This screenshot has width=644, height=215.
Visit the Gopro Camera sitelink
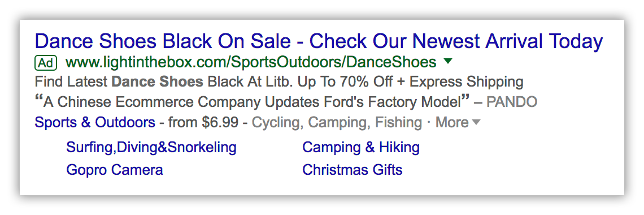115,170
